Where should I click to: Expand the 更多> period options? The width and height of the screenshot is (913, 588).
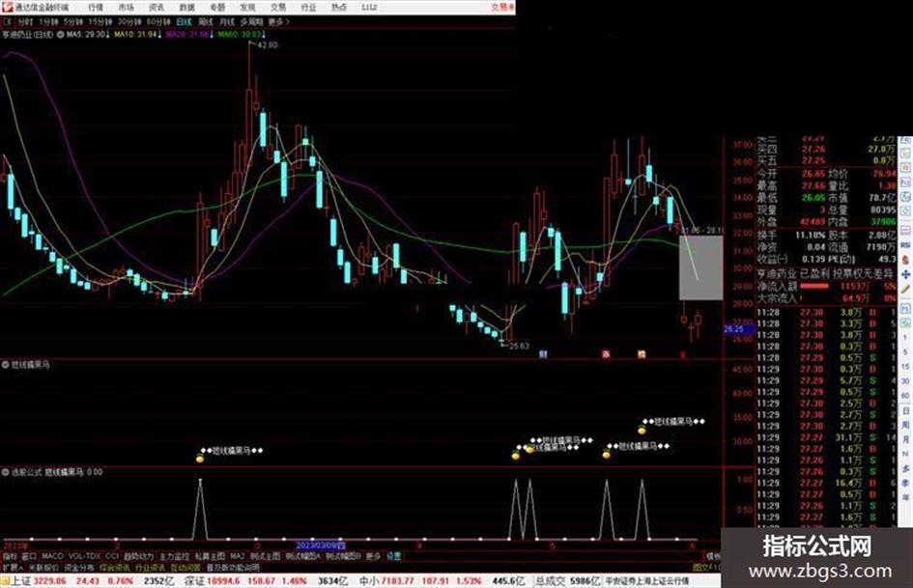278,21
